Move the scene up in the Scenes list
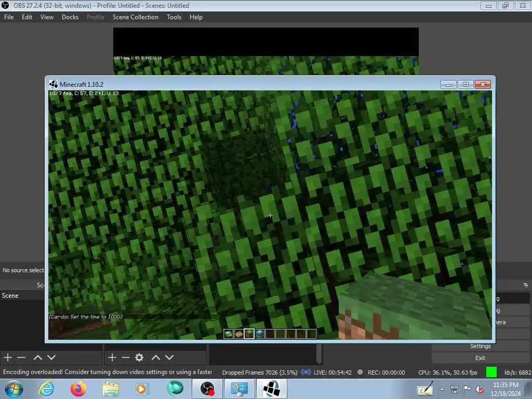Image resolution: width=532 pixels, height=399 pixels. (37, 357)
